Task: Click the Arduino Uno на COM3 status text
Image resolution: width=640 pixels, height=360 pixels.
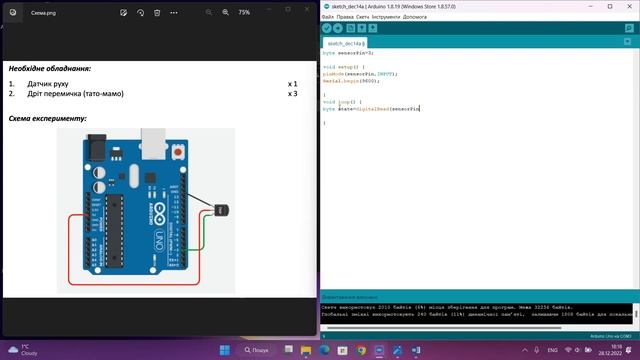Action: (611, 336)
